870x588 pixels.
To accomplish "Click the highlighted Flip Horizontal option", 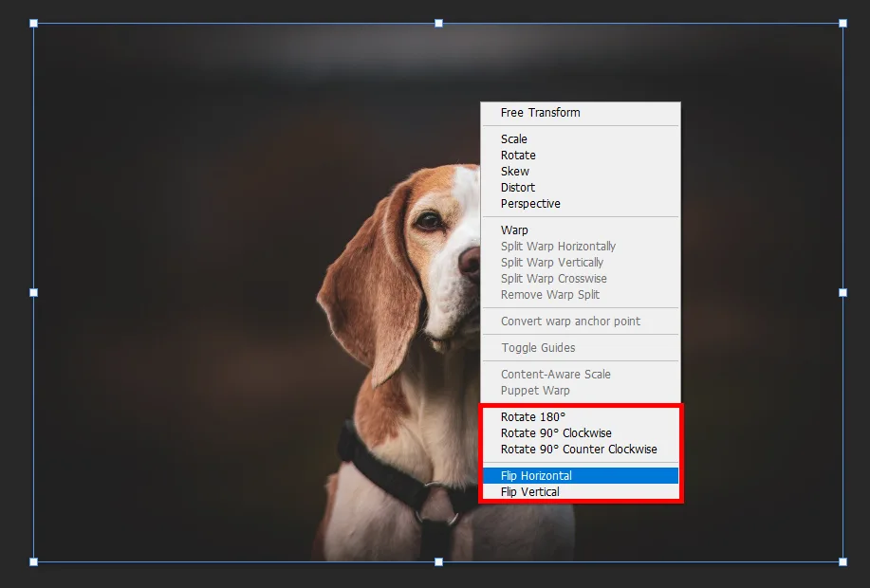I will [581, 476].
